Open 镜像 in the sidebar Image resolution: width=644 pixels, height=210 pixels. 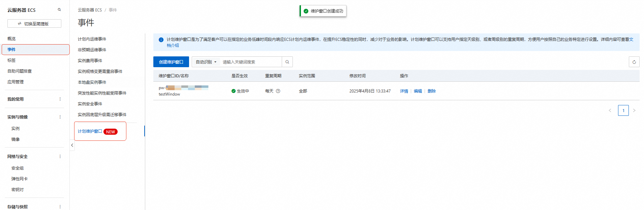pos(16,139)
